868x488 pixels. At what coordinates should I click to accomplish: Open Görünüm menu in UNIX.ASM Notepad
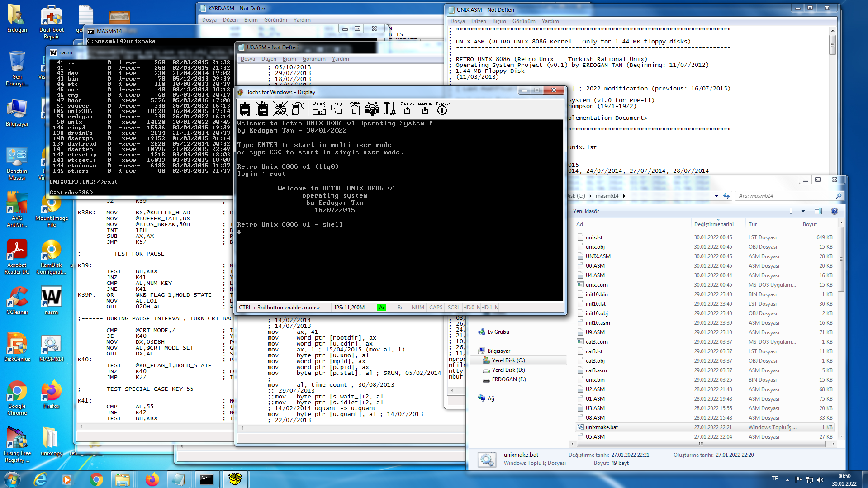tap(524, 21)
